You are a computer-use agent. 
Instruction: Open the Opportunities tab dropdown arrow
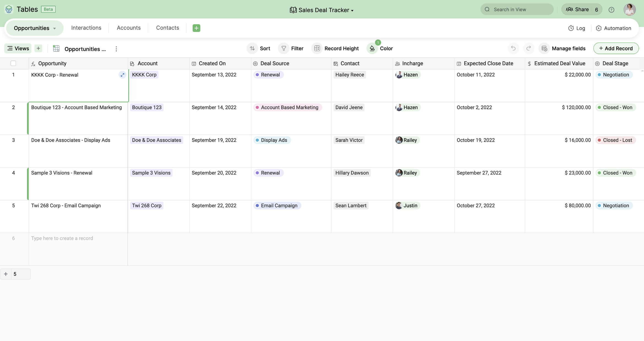54,28
